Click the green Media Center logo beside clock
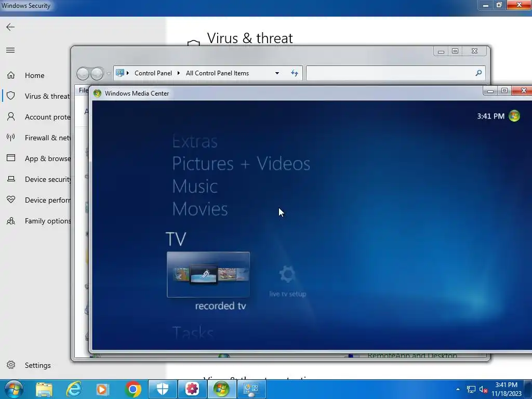532x399 pixels. (x=514, y=116)
